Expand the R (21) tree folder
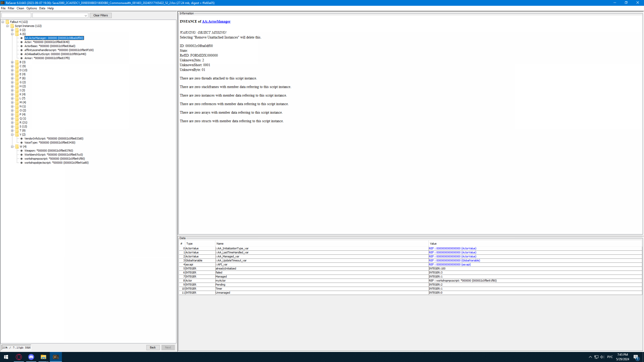The height and width of the screenshot is (362, 644). [12, 122]
